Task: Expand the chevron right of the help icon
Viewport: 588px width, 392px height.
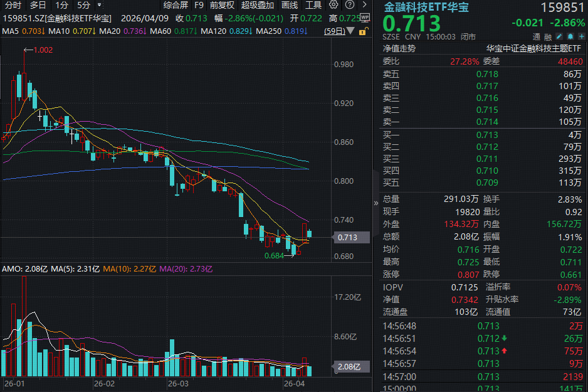Action: (x=365, y=5)
